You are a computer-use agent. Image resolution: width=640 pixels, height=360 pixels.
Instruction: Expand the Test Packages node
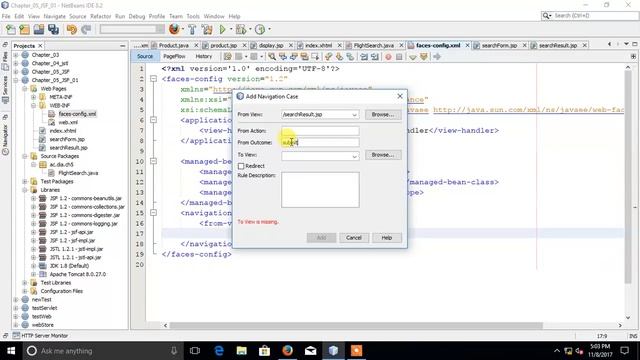coord(25,181)
